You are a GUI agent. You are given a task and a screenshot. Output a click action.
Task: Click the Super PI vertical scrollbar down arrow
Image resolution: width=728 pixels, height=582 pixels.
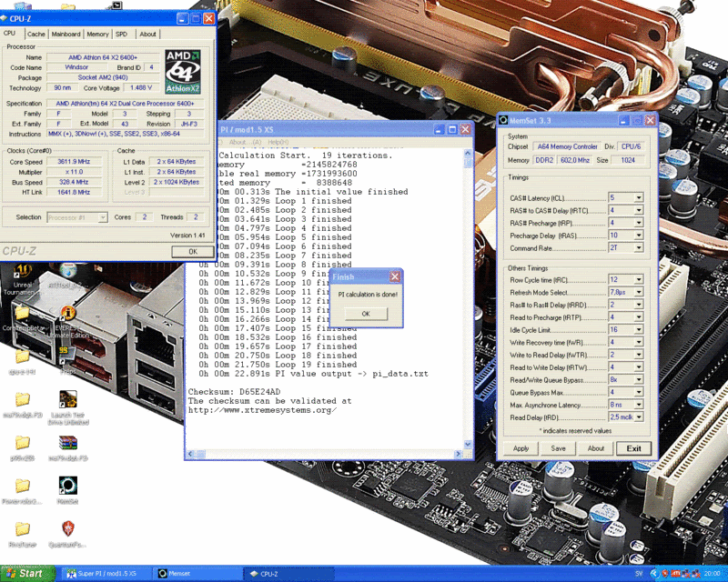pos(468,445)
